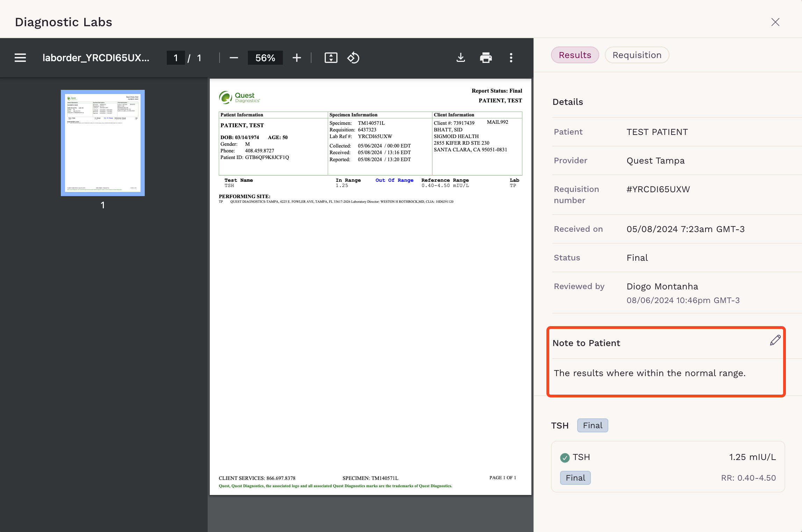
Task: Click the Note to Patient heading
Action: pyautogui.click(x=586, y=343)
